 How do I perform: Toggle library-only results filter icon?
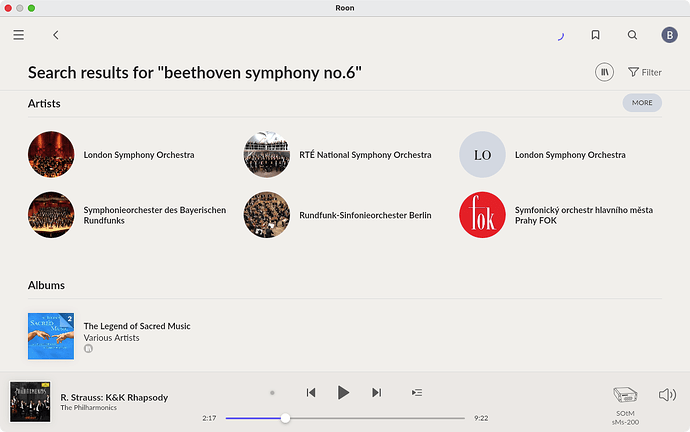click(604, 72)
